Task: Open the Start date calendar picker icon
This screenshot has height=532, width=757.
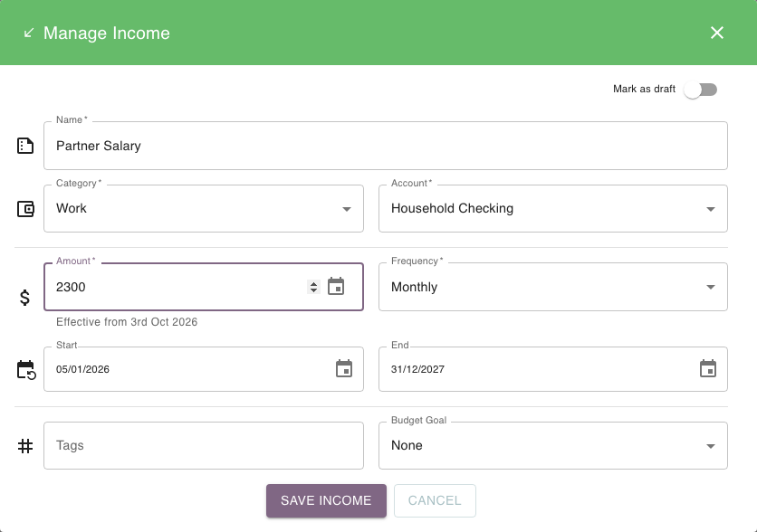Action: click(344, 368)
